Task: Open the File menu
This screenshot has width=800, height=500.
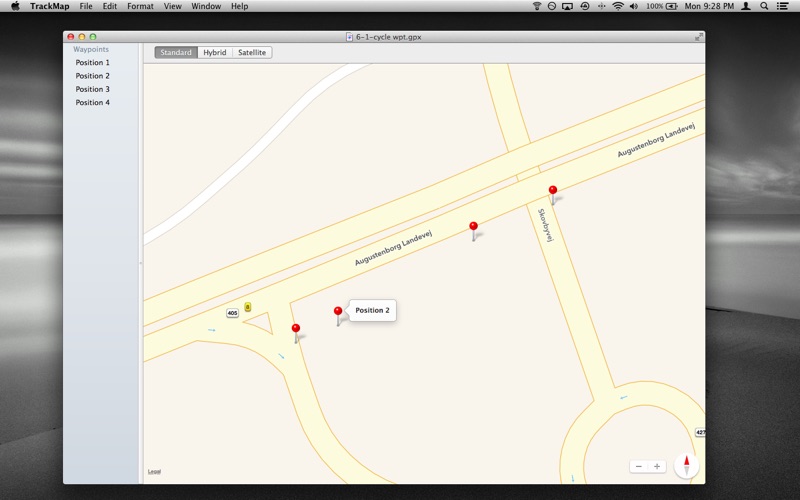Action: pos(86,6)
